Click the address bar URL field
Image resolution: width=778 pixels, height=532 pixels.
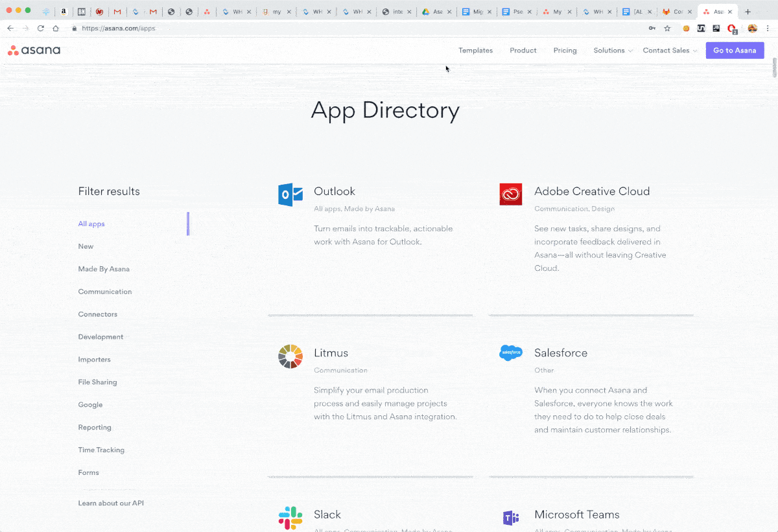click(x=357, y=29)
